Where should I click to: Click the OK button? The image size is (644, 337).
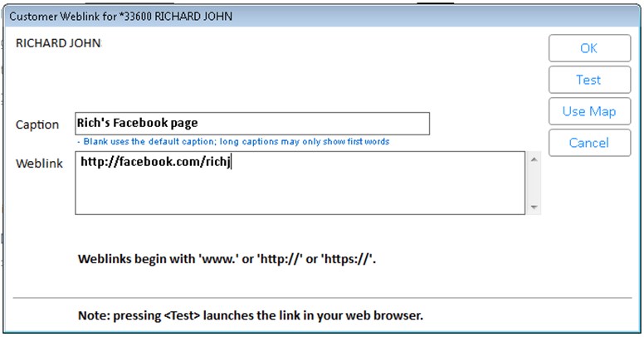tap(588, 48)
